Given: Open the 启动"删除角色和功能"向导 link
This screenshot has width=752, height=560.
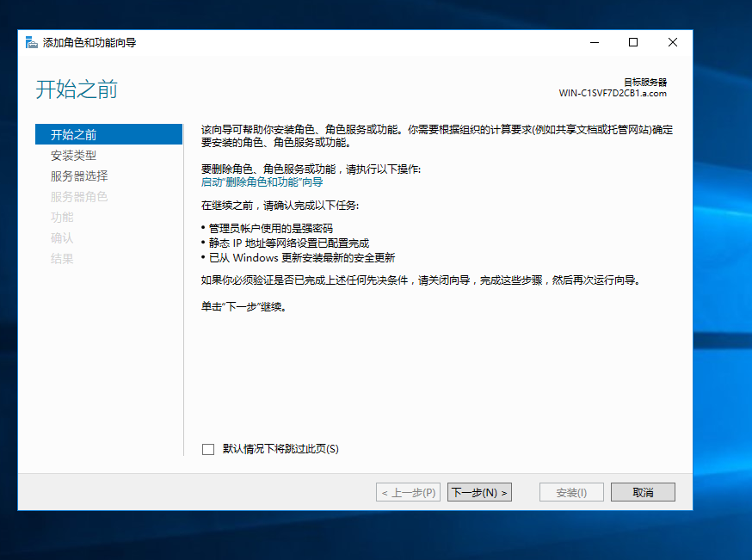Looking at the screenshot, I should tap(262, 182).
